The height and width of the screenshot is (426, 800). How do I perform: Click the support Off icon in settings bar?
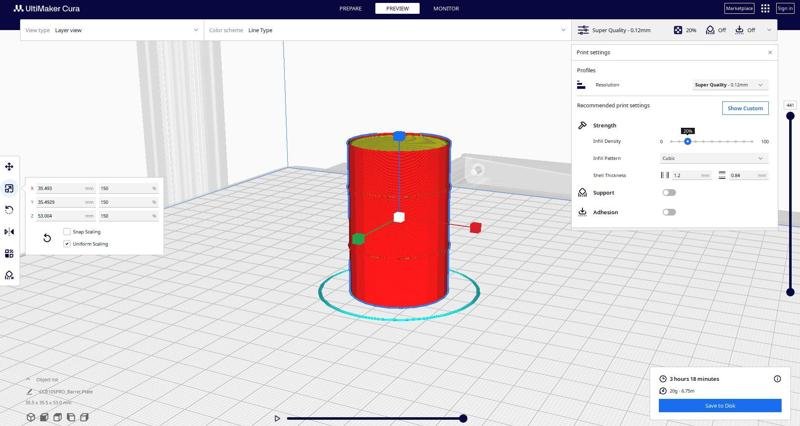710,30
